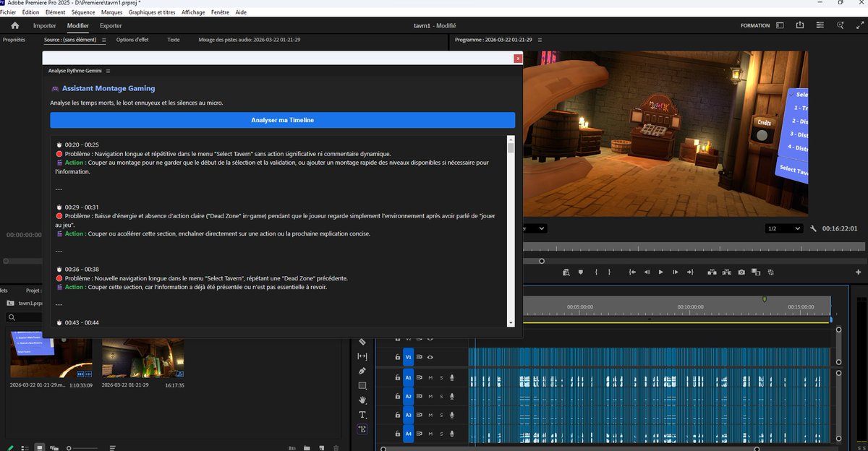Switch Project panel to freeform view
This screenshot has width=868, height=451.
[x=54, y=448]
